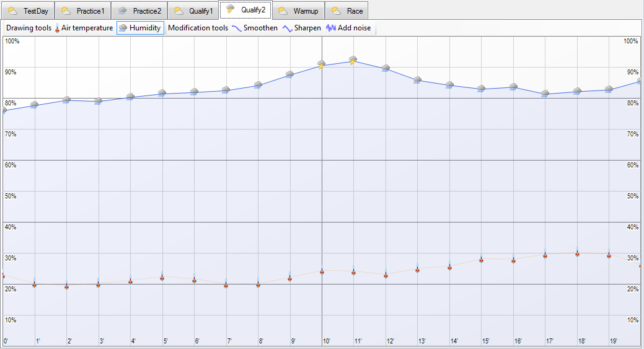Click the humidity cloud marker at 3'
This screenshot has width=644, height=349.
tap(98, 101)
